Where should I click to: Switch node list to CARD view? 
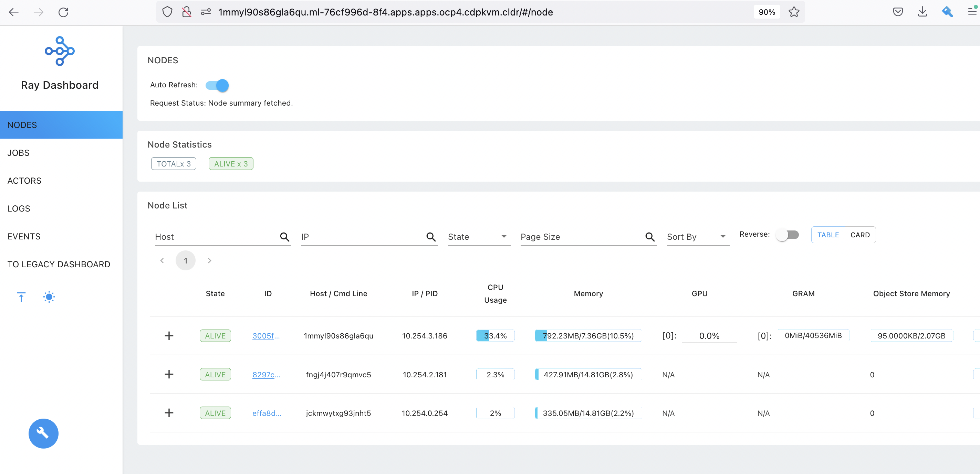coord(860,235)
